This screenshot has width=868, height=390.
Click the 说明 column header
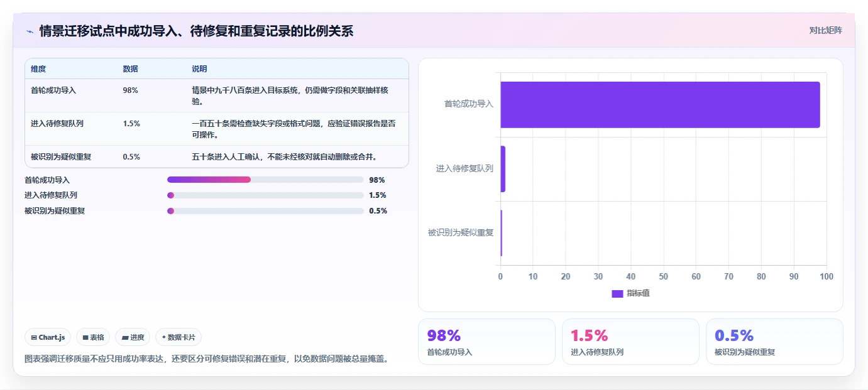199,69
